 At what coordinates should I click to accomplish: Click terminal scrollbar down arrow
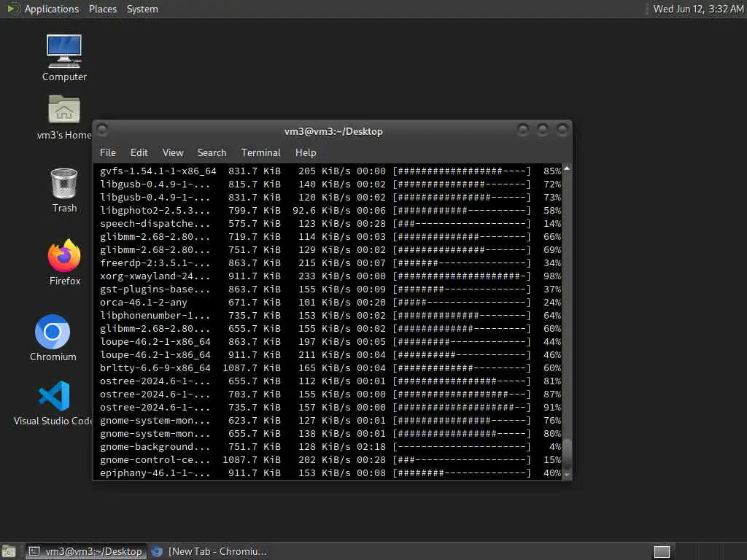[x=567, y=474]
